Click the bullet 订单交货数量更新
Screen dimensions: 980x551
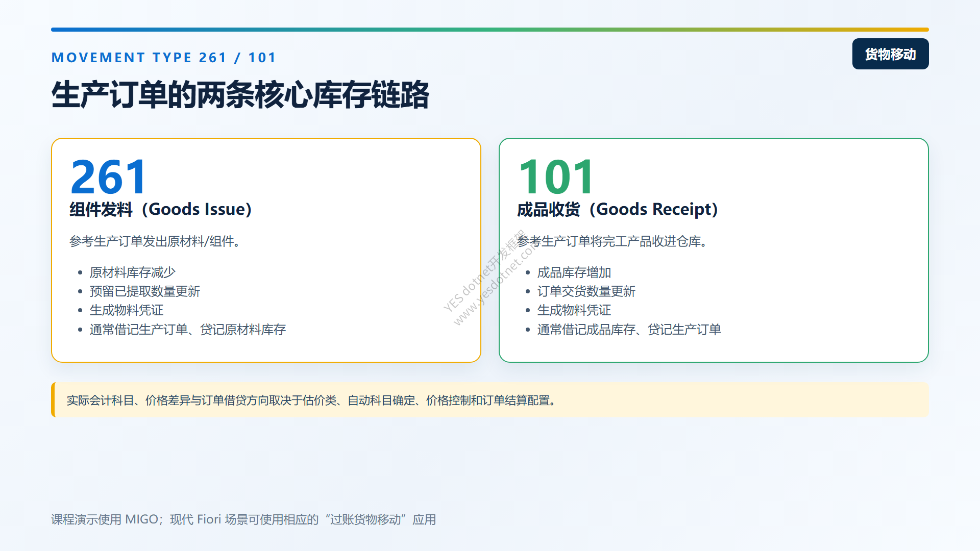coord(586,291)
